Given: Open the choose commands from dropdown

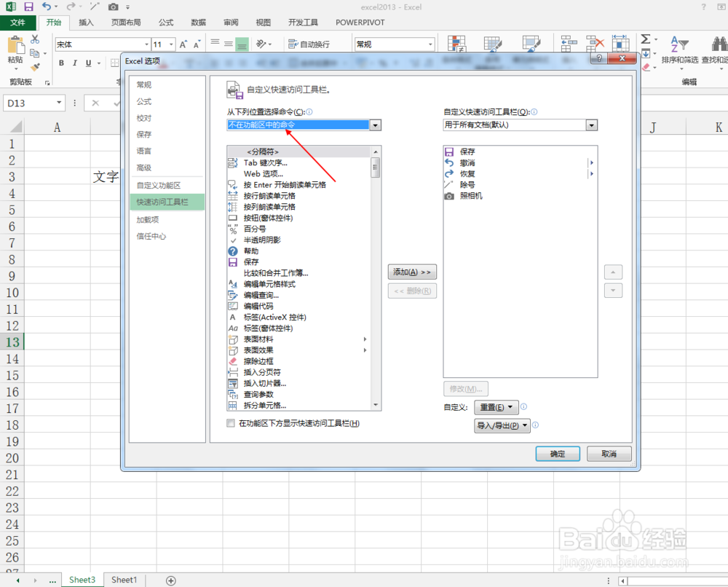Looking at the screenshot, I should 375,125.
